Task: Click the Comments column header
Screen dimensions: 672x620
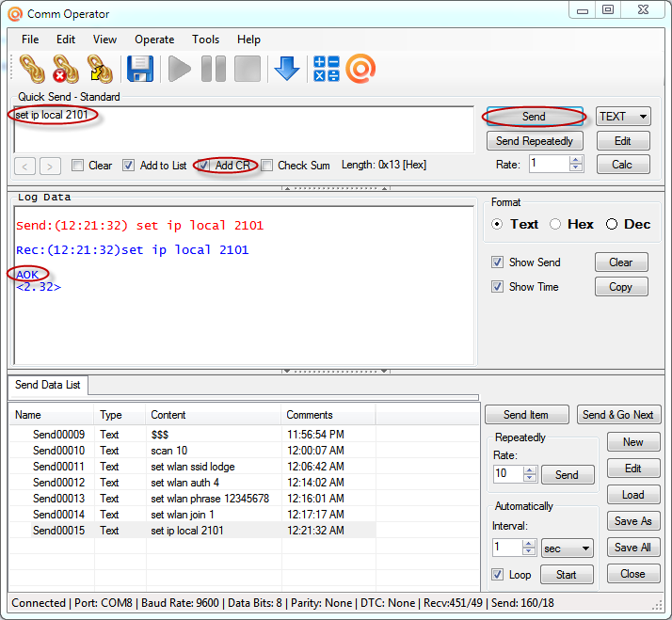Action: click(x=328, y=415)
